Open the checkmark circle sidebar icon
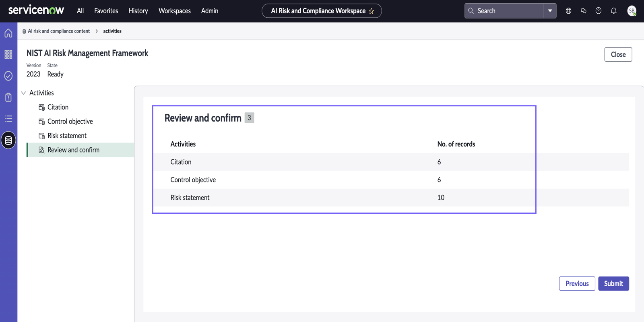The width and height of the screenshot is (644, 322). point(8,76)
